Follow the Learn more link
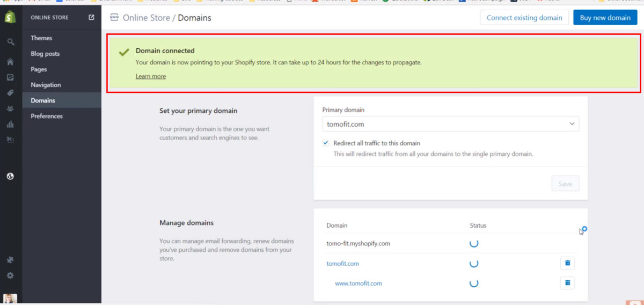The image size is (644, 305). 151,76
